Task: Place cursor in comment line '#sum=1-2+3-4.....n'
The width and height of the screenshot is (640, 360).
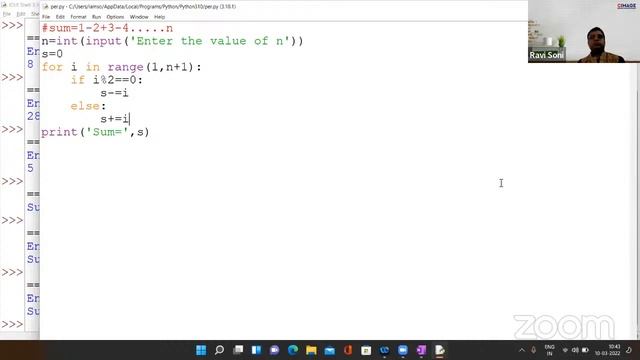Action: point(107,28)
